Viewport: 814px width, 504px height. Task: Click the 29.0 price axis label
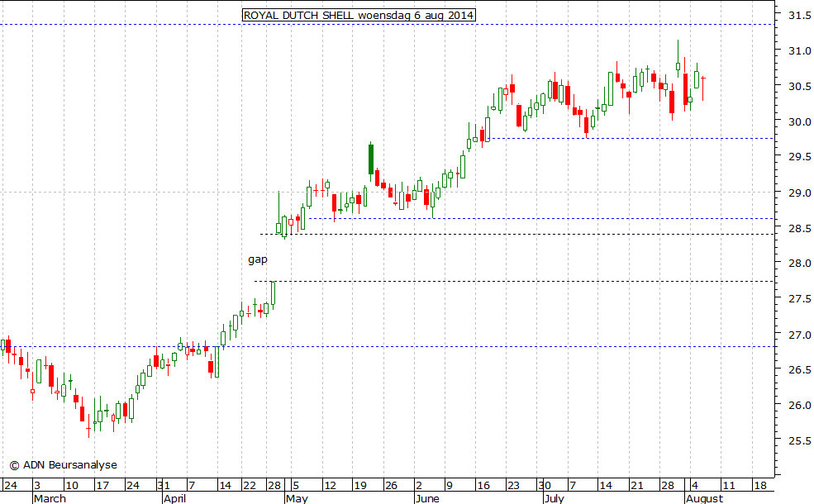[799, 193]
